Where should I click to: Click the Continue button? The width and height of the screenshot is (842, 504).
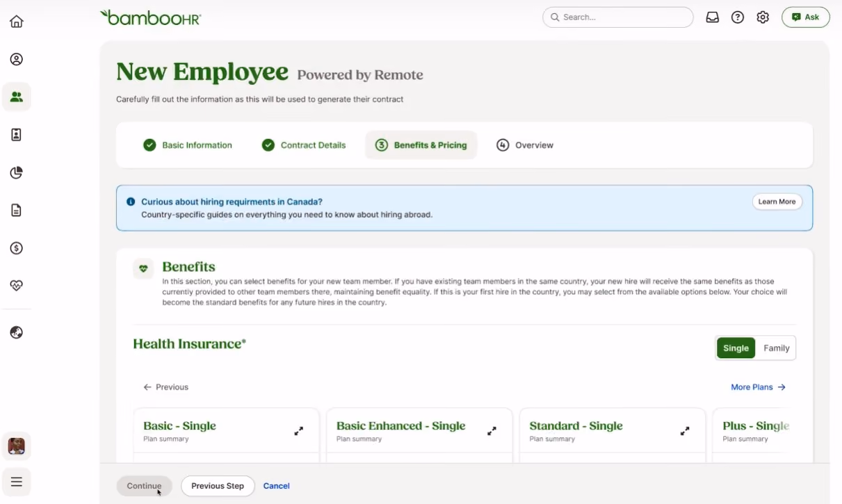[x=144, y=486]
